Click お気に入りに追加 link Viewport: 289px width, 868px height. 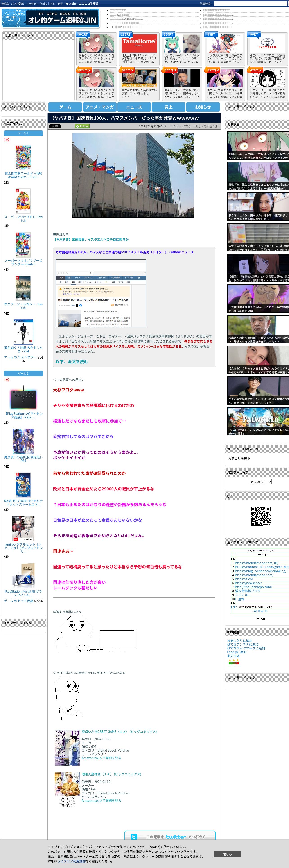click(x=239, y=641)
